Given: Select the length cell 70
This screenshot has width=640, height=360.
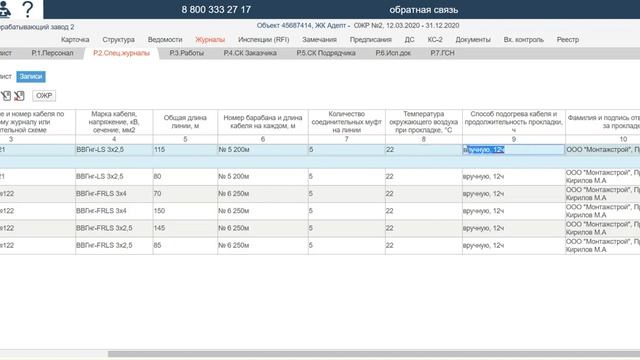Looking at the screenshot, I should click(x=185, y=193).
